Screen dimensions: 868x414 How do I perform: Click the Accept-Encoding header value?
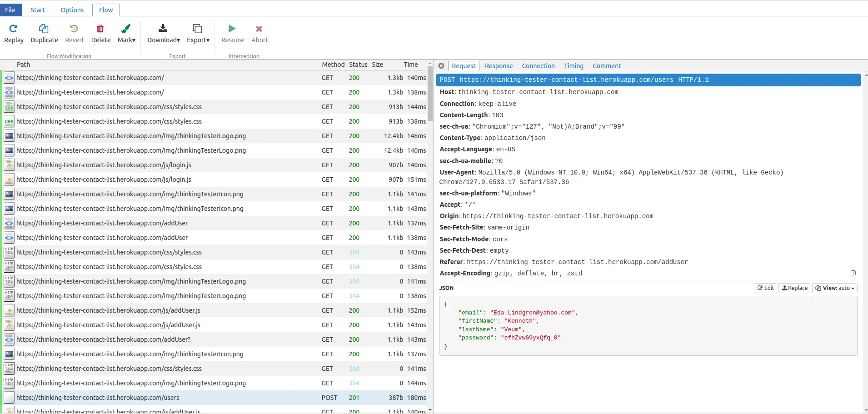(x=538, y=274)
